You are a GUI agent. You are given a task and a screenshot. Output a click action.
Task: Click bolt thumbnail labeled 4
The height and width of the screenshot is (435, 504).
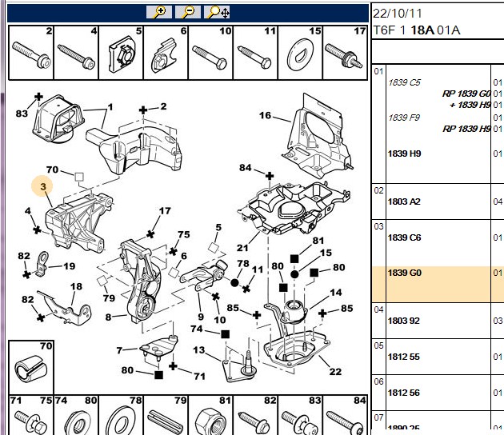pyautogui.click(x=76, y=53)
